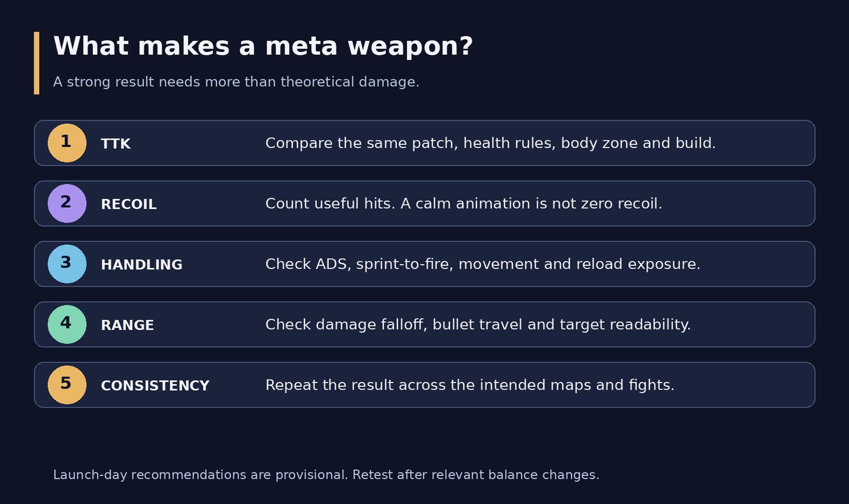
Task: Click the 'Check ADS, sprint-to-fire' description
Action: 483,265
